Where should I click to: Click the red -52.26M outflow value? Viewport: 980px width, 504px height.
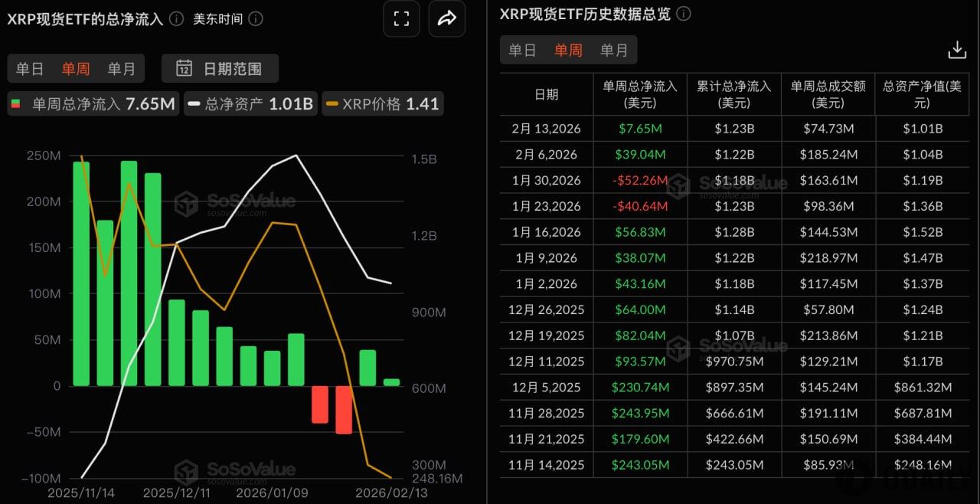click(x=640, y=180)
